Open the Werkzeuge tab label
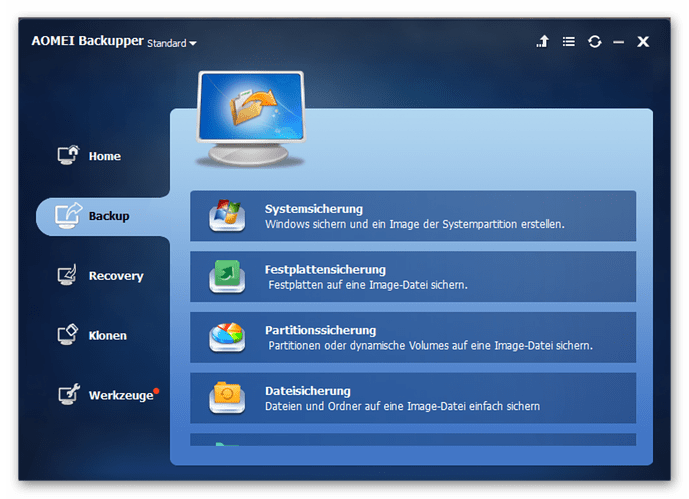The width and height of the screenshot is (689, 499). point(121,395)
